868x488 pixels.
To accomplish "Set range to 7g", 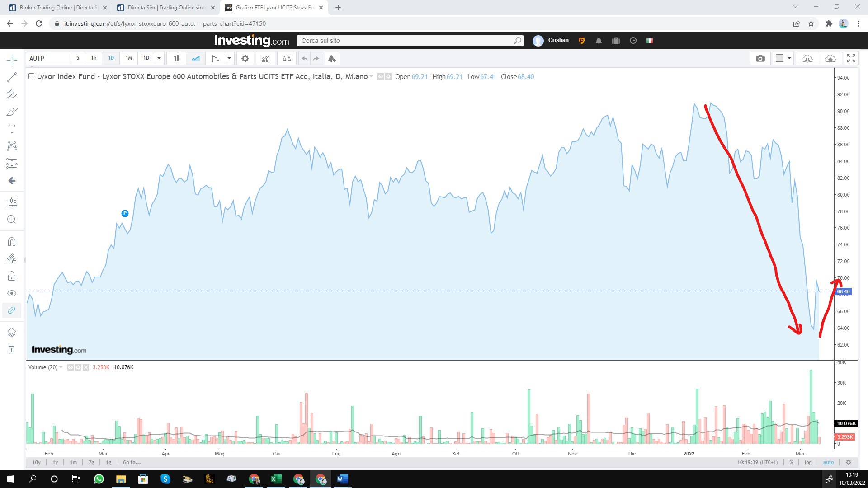I will tap(91, 462).
